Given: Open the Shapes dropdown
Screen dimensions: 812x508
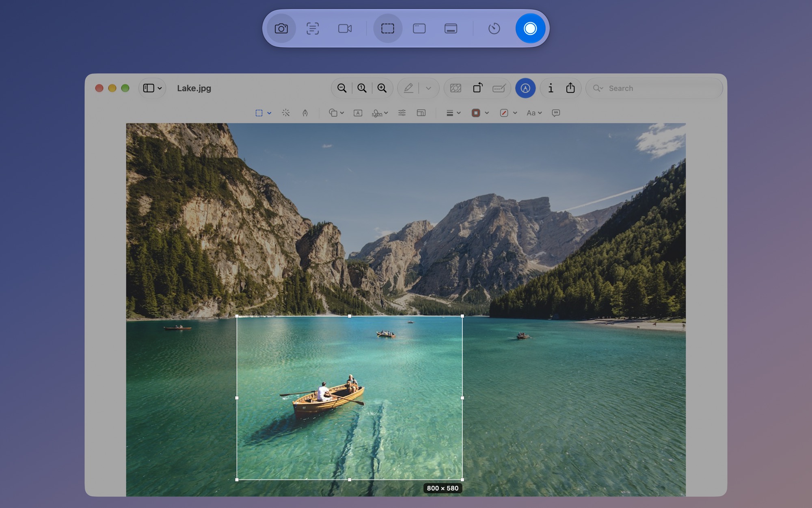Looking at the screenshot, I should pos(337,113).
